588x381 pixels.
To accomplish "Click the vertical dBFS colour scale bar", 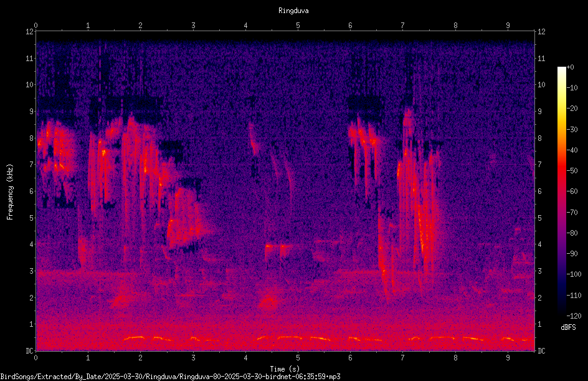I will [x=561, y=191].
